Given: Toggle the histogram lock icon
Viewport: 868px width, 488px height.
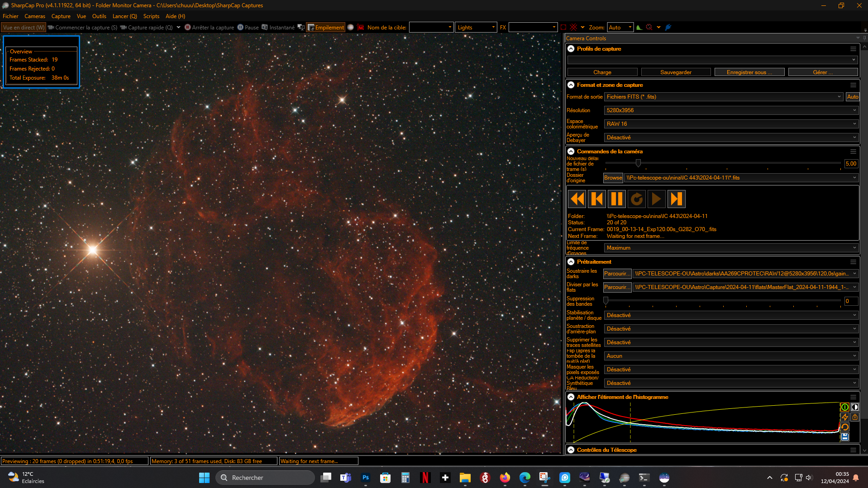Looking at the screenshot, I should (854, 417).
